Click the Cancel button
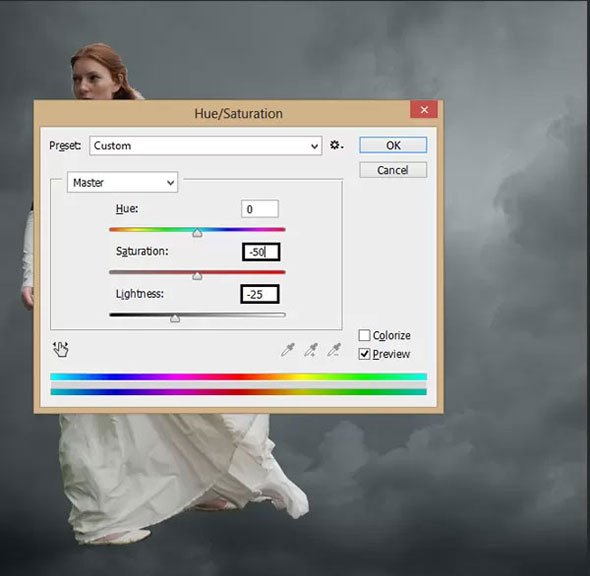The width and height of the screenshot is (590, 576). 393,170
